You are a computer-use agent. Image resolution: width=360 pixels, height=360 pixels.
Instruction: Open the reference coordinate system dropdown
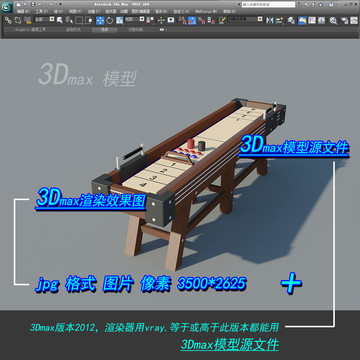pyautogui.click(x=134, y=19)
